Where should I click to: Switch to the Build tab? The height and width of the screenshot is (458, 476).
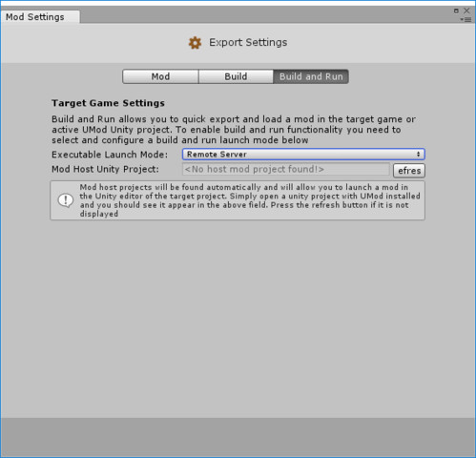(236, 76)
